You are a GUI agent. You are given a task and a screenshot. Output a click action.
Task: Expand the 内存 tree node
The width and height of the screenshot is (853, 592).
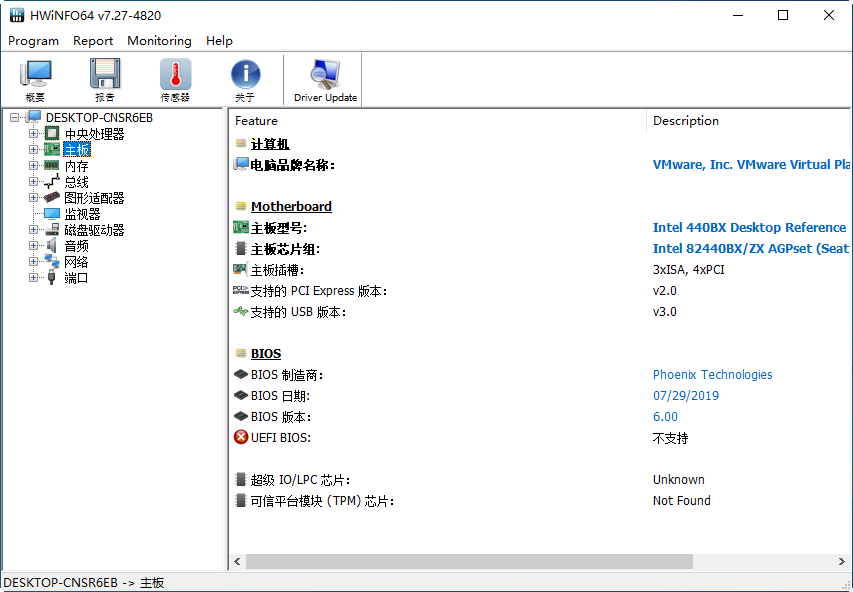[33, 165]
